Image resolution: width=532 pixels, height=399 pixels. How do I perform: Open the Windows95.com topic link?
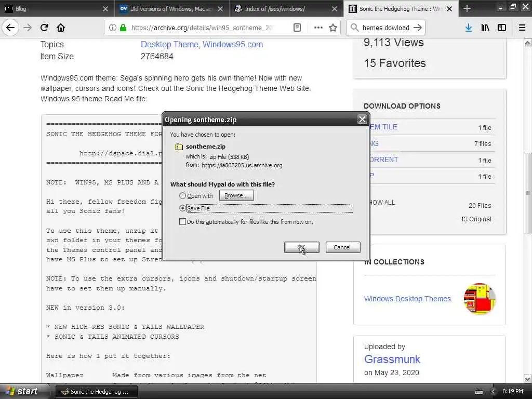tap(233, 45)
